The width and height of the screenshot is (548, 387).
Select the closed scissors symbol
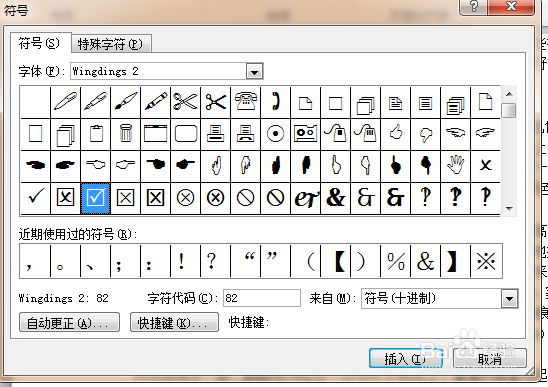(216, 102)
